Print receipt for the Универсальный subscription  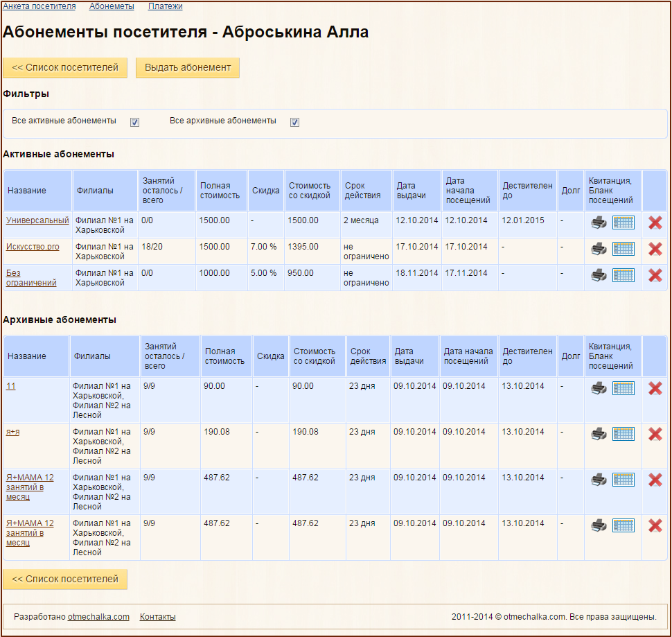click(599, 222)
